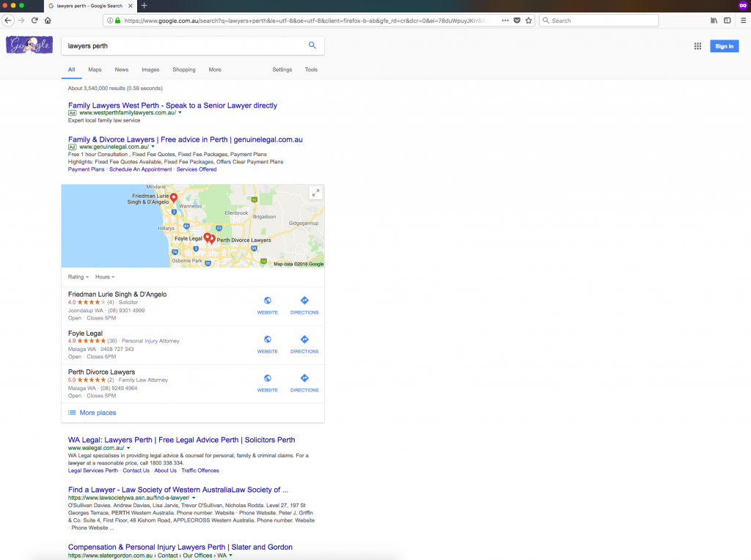The height and width of the screenshot is (560, 751).
Task: Open the Library icon in Firefox toolbar
Action: click(x=714, y=21)
